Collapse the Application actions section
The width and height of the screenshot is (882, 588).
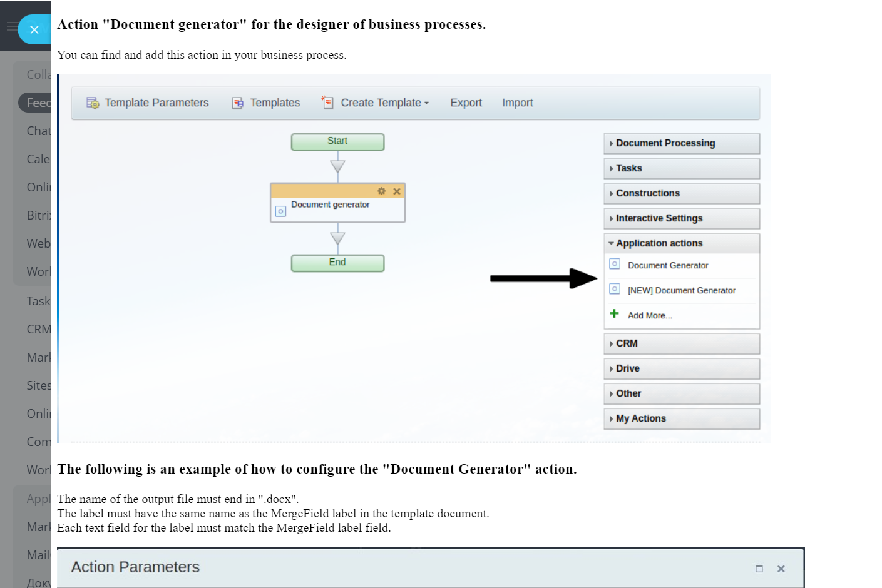659,243
